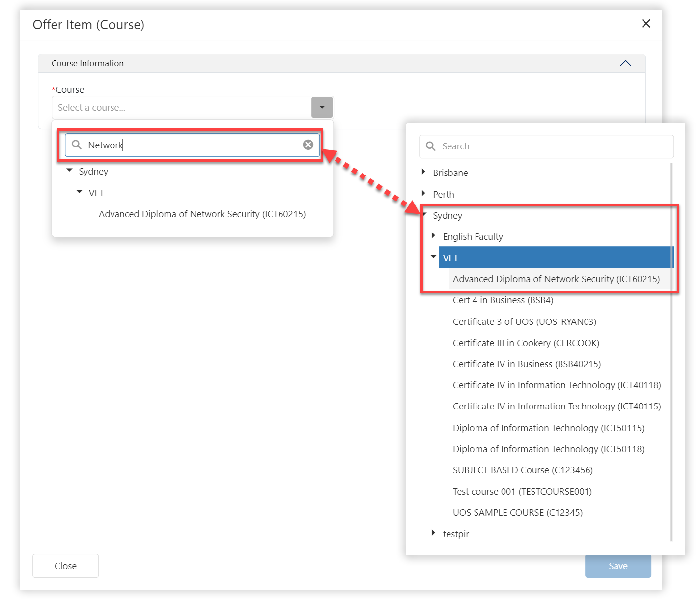Screen dimensions: 700x611
Task: Expand the Perth campus node
Action: [x=423, y=193]
